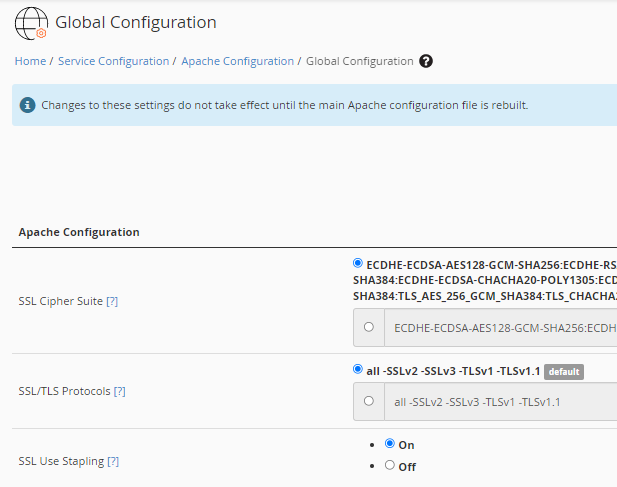
Task: Click the Global Configuration globe icon
Action: (31, 22)
